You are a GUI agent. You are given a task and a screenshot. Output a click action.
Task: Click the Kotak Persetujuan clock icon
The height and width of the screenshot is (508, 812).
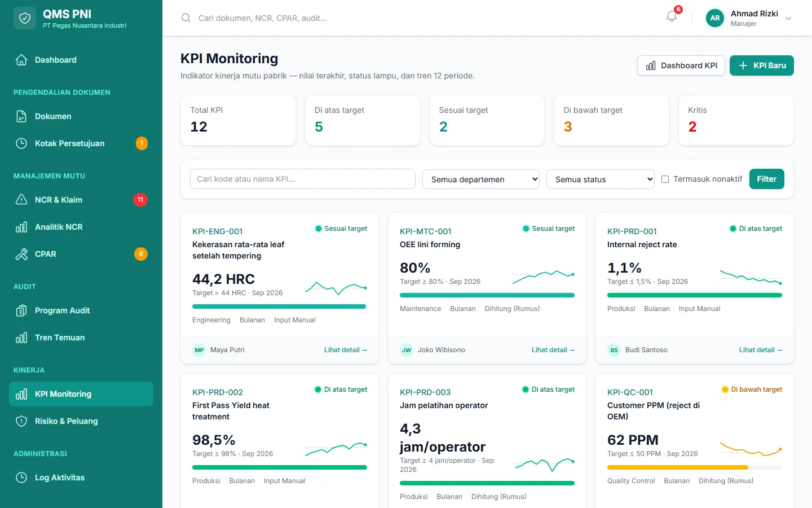tap(21, 143)
